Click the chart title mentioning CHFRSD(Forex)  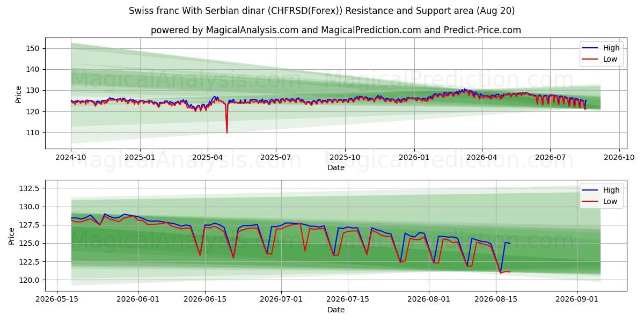point(321,11)
